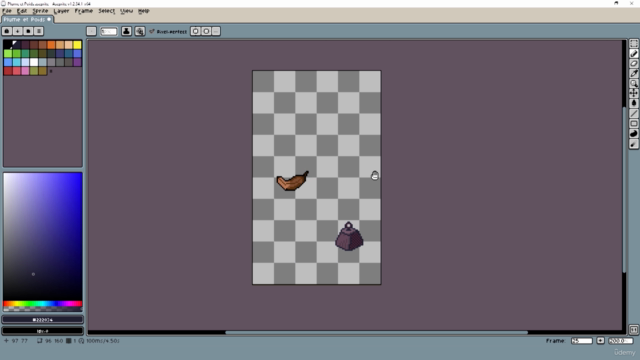The height and width of the screenshot is (360, 640).
Task: Select the rectangular marquee tool
Action: (633, 44)
